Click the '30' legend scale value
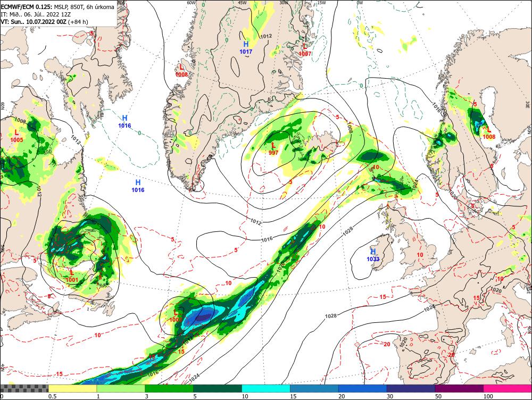Screen dimensions: 532x400 390,396
